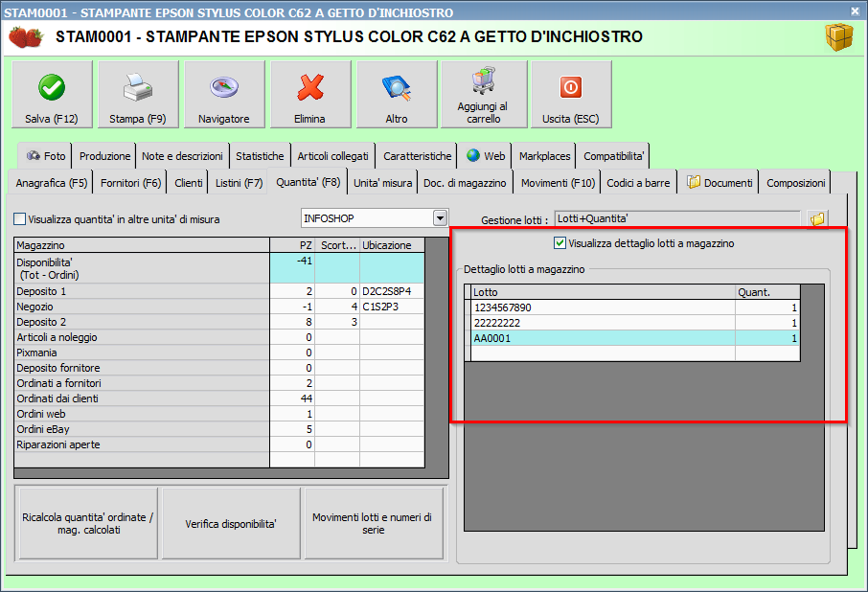
Task: Click the Magazzino column header
Action: (142, 245)
